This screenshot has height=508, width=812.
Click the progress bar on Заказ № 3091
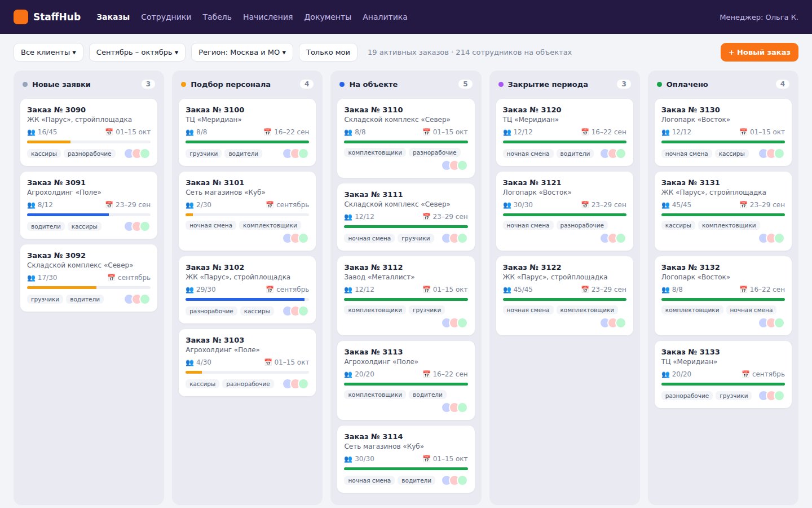pyautogui.click(x=89, y=215)
